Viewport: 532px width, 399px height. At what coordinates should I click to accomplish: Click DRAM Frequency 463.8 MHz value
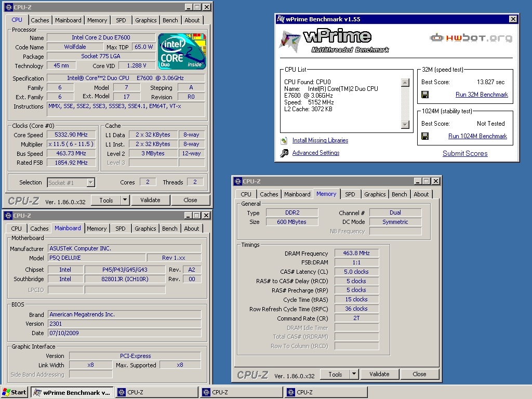coord(356,253)
